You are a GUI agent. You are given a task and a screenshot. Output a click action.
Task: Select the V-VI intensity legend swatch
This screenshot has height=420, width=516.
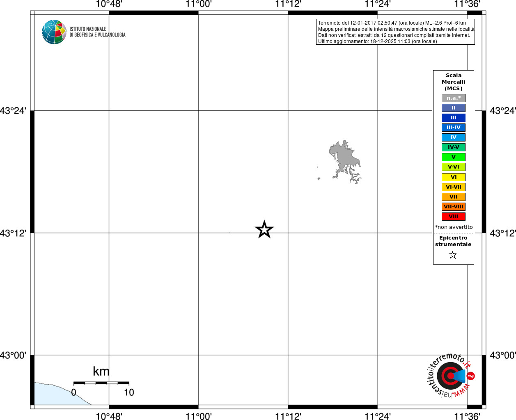pos(454,167)
